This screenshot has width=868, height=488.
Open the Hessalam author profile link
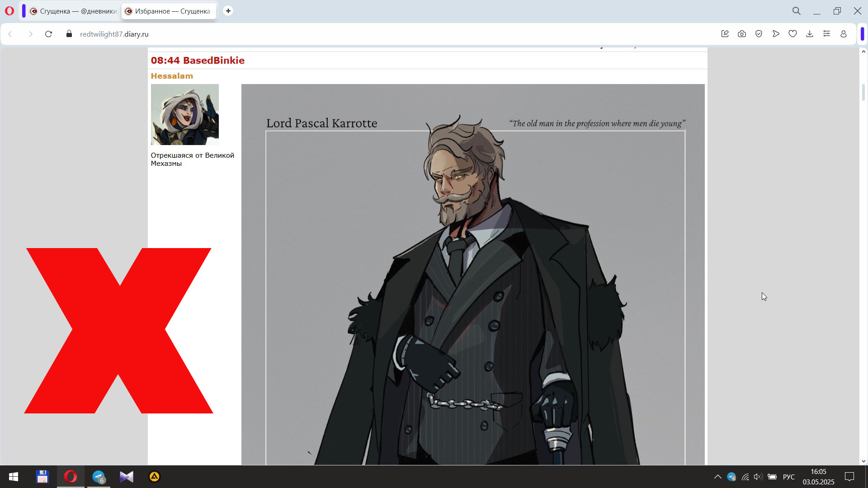(x=172, y=76)
